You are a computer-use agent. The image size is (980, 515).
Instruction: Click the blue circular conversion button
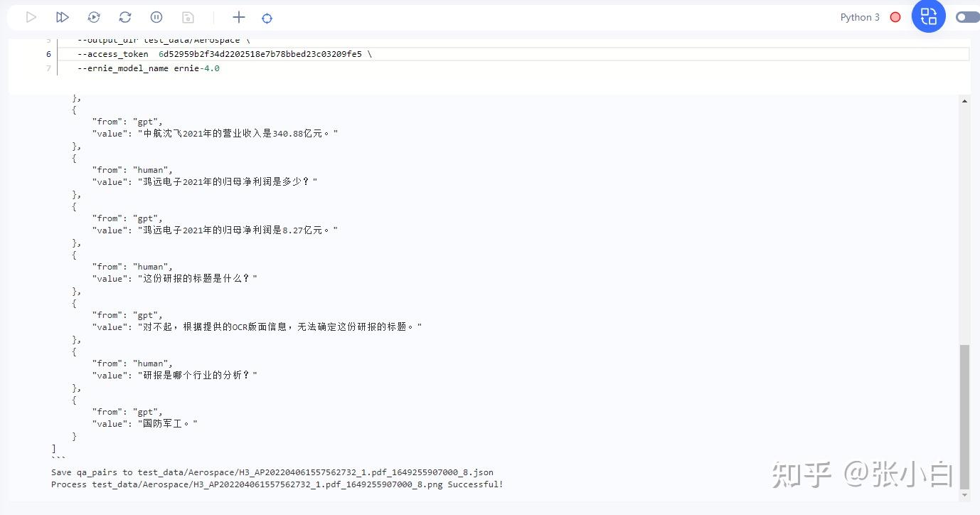[x=929, y=16]
